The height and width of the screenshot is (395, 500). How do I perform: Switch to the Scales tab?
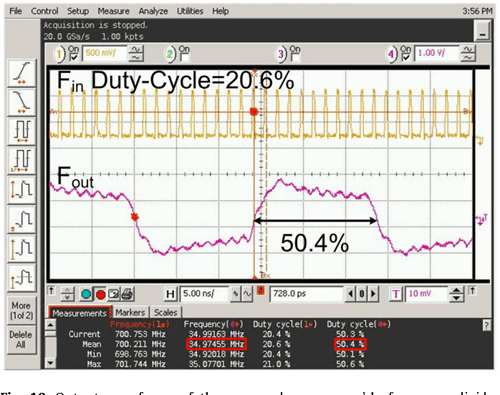[165, 313]
